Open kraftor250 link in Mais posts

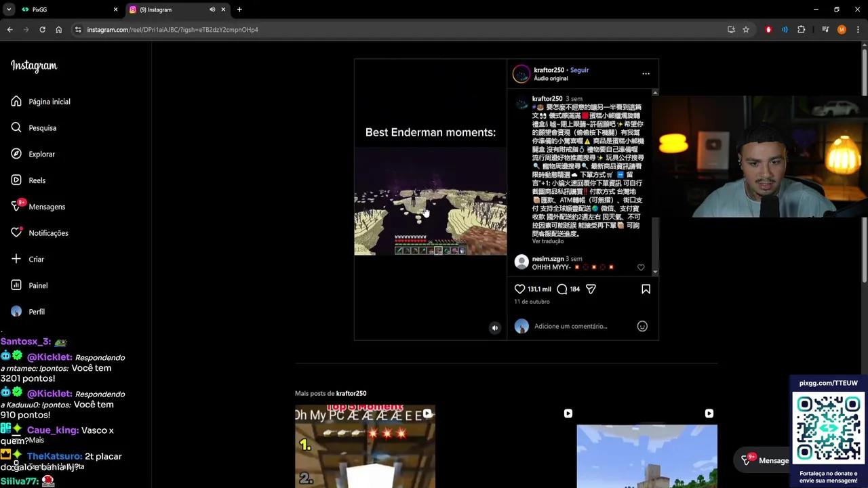coord(351,393)
